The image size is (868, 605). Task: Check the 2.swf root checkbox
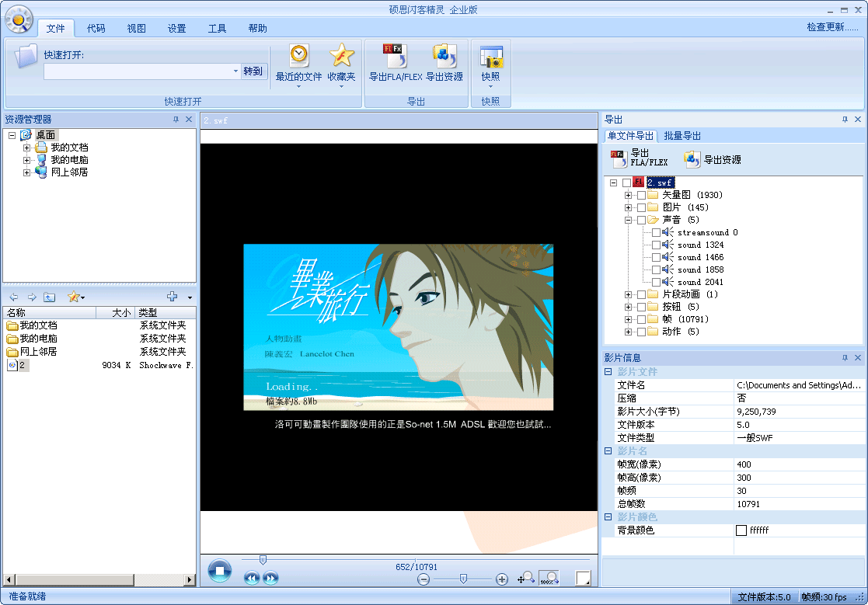pos(626,183)
